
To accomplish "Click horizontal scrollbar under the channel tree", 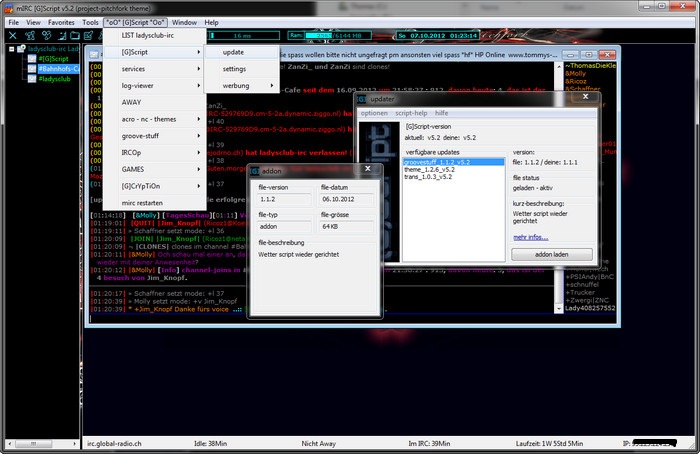I will click(42, 444).
